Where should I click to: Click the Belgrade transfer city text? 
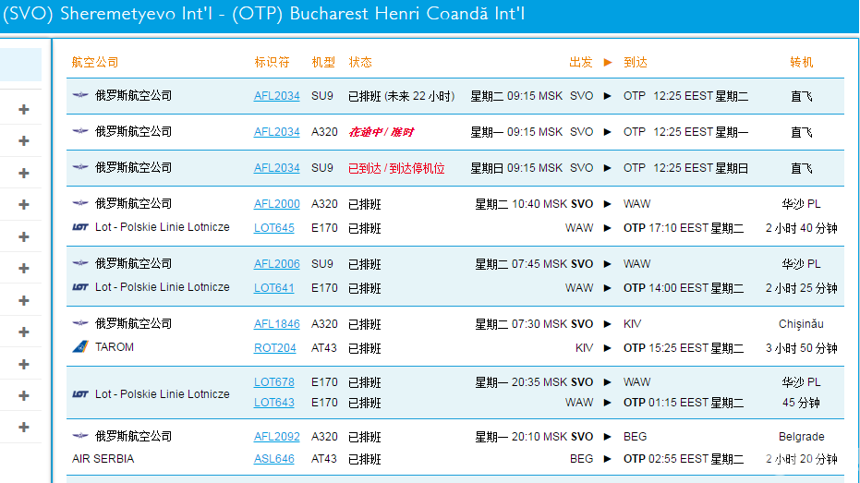pos(801,437)
